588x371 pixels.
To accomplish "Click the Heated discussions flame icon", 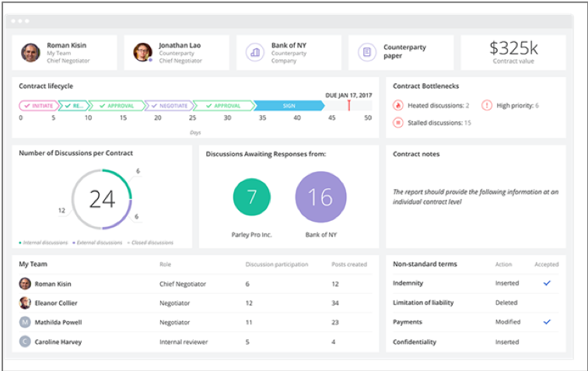I will point(398,105).
